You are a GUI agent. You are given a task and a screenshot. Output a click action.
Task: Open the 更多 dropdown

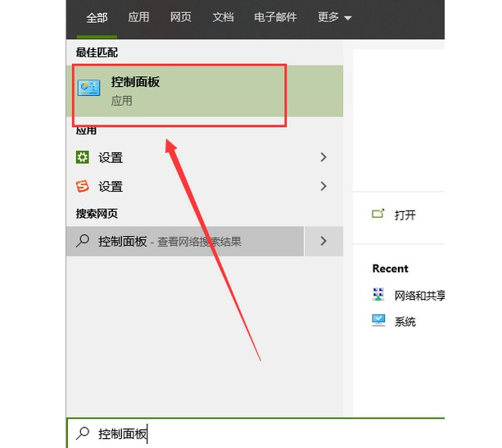(334, 17)
